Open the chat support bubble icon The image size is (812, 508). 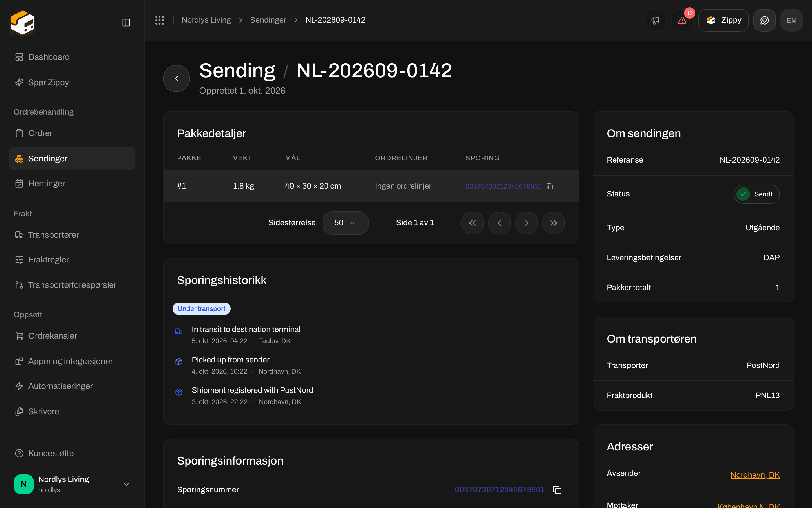pos(764,20)
